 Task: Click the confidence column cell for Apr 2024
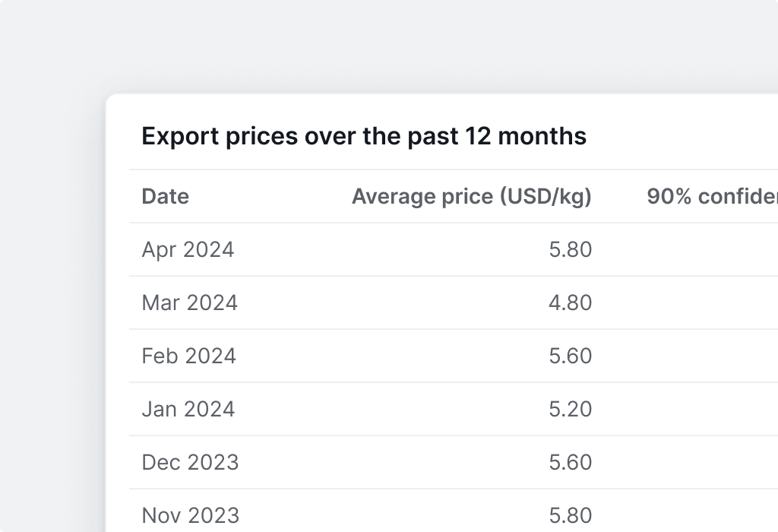(711, 250)
